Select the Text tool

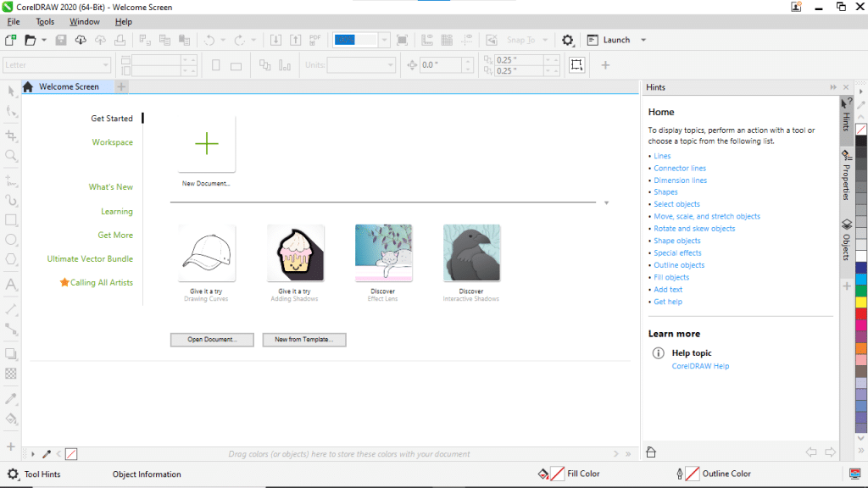point(11,285)
